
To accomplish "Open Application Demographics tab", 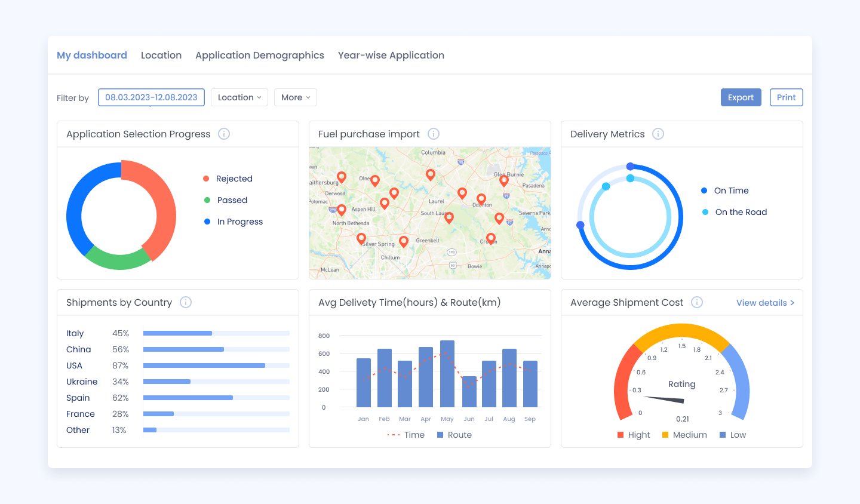I will point(260,55).
